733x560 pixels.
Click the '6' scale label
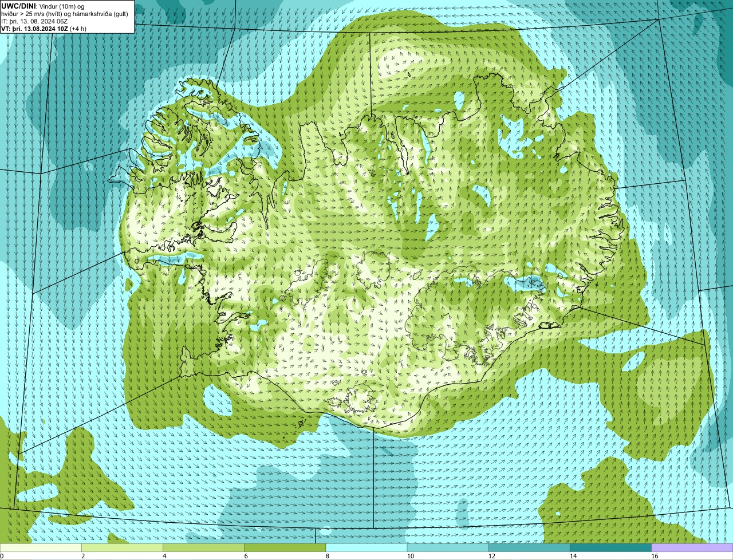(246, 556)
